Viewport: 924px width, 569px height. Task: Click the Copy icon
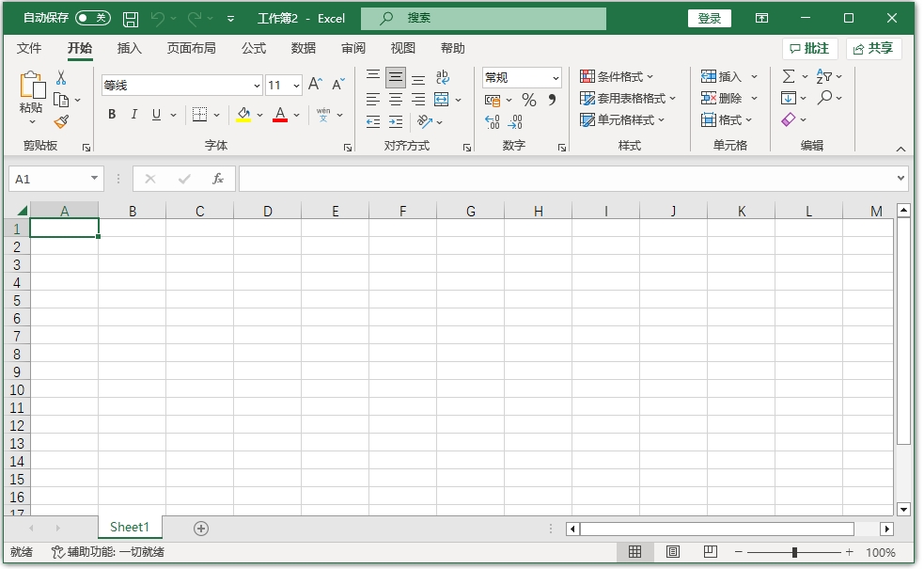coord(61,100)
